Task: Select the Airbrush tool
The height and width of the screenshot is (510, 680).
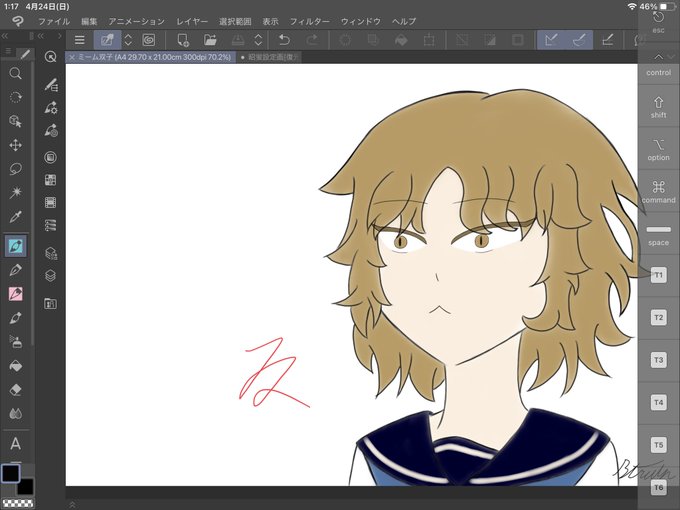Action: click(16, 342)
